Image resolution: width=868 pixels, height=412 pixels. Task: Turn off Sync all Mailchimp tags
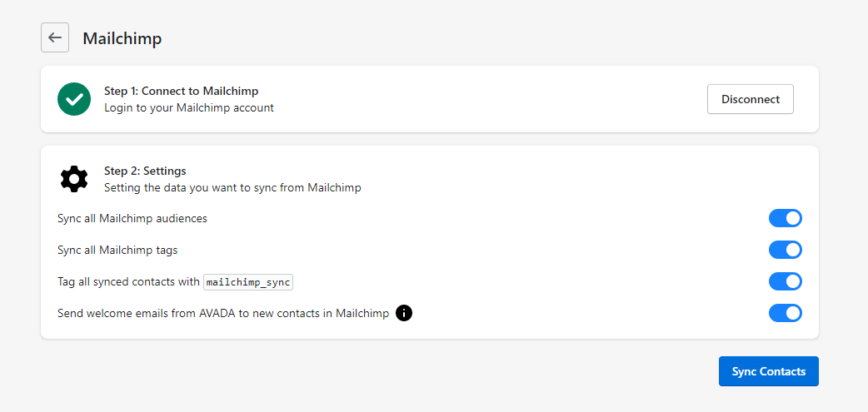point(785,250)
